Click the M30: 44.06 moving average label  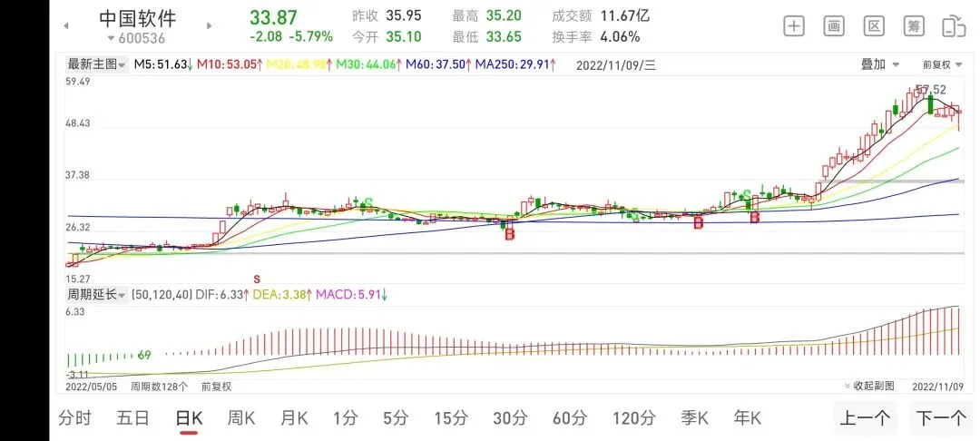[368, 64]
